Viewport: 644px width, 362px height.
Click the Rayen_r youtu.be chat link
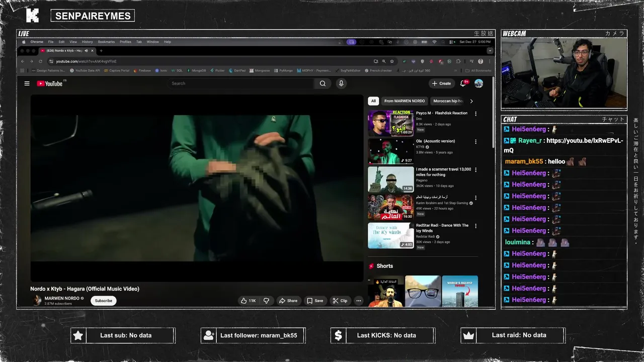coord(563,145)
